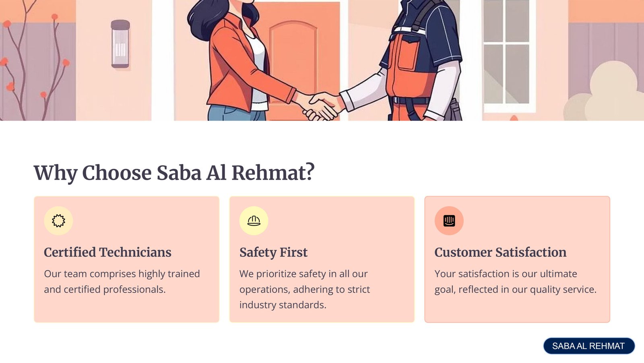Click the Safety First card description text

(305, 289)
